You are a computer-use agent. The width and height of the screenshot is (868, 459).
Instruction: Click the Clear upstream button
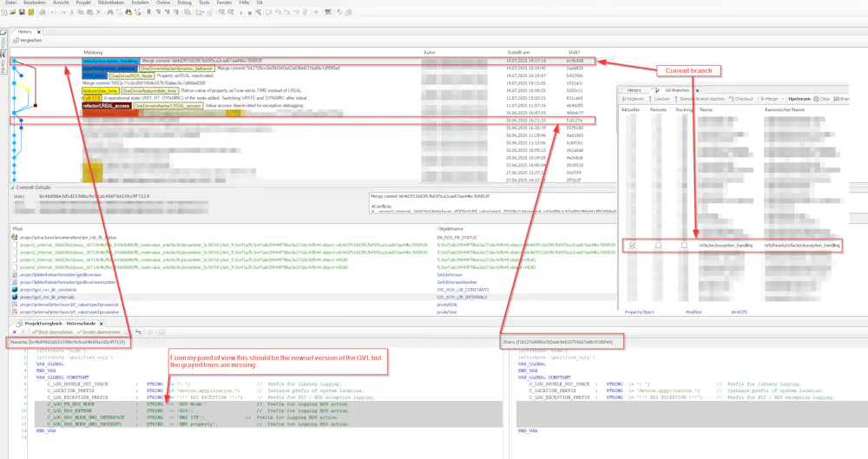click(821, 99)
